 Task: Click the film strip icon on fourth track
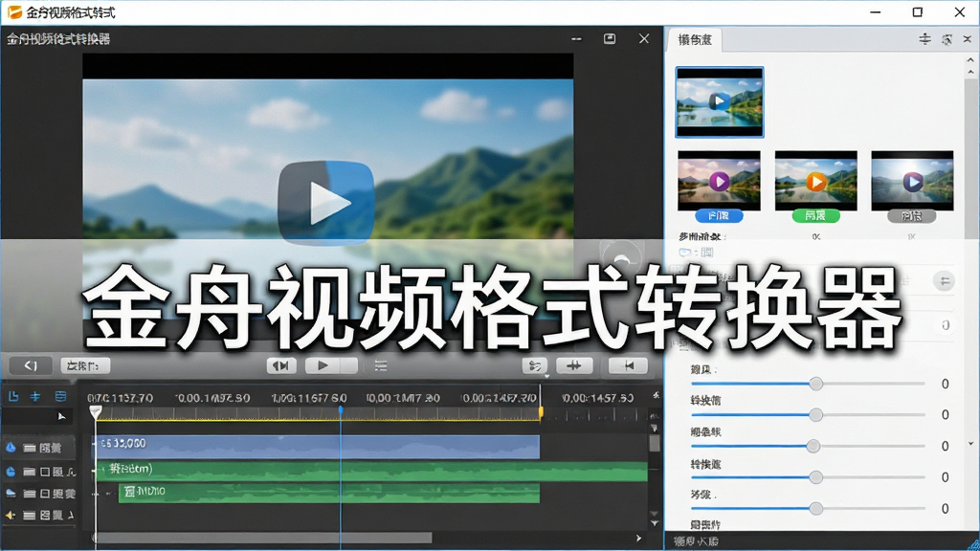click(x=30, y=516)
